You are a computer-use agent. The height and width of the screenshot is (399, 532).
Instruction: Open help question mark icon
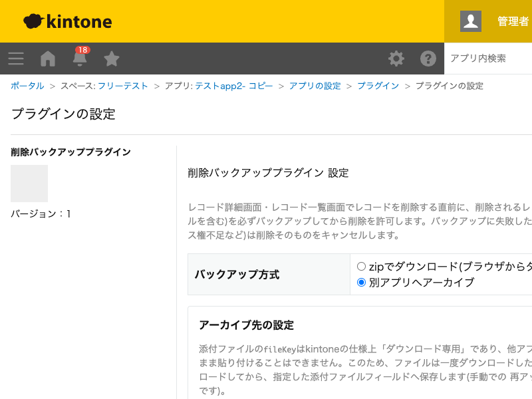[428, 59]
